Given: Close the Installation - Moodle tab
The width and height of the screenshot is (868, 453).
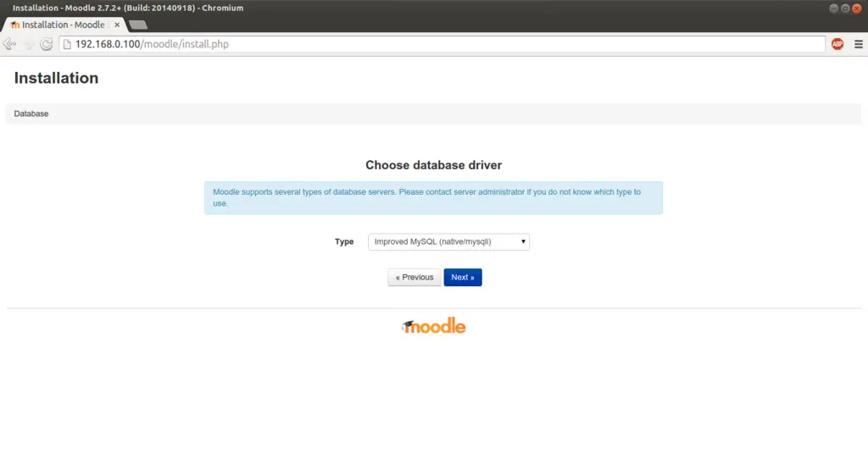Looking at the screenshot, I should pos(117,25).
